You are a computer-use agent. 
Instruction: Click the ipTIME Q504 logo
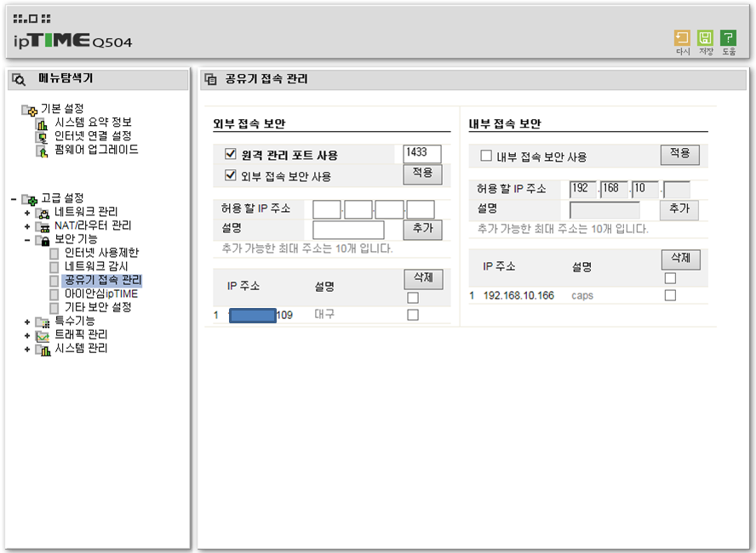point(73,41)
